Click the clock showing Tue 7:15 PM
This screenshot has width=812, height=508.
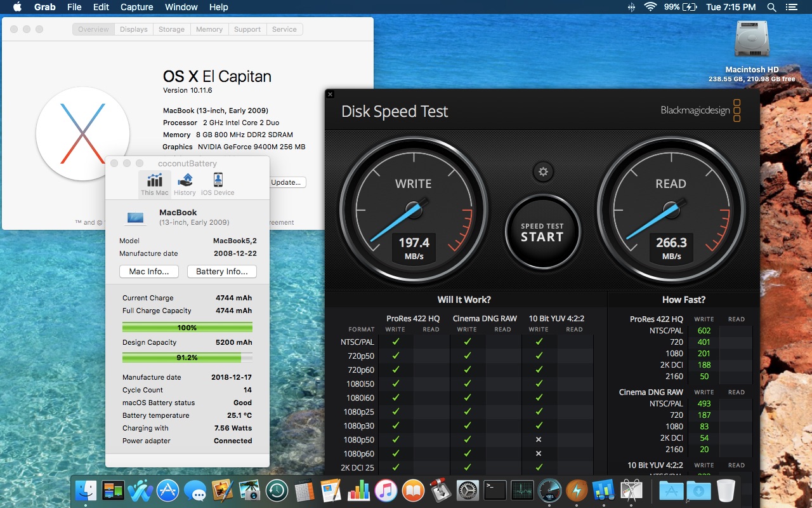pyautogui.click(x=731, y=7)
